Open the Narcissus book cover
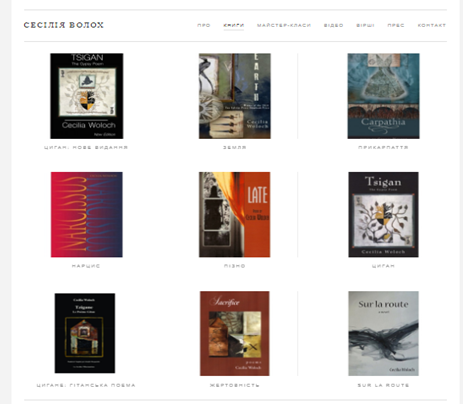The image size is (463, 404). (87, 215)
